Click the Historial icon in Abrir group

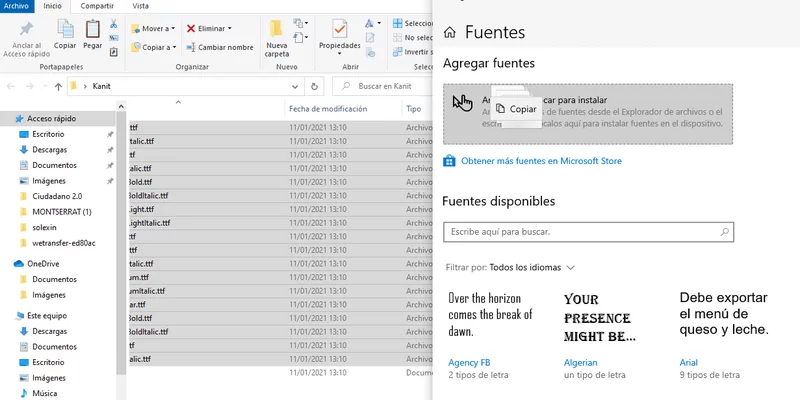point(370,52)
